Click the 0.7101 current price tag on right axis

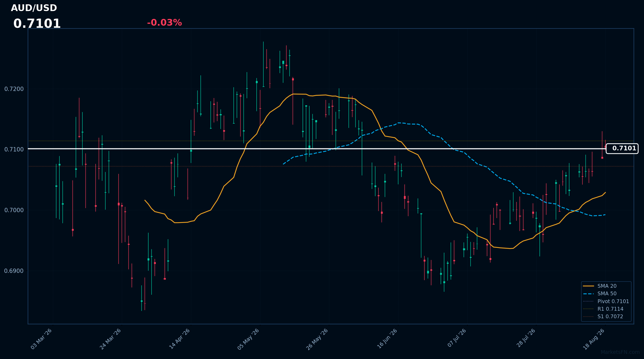622,148
